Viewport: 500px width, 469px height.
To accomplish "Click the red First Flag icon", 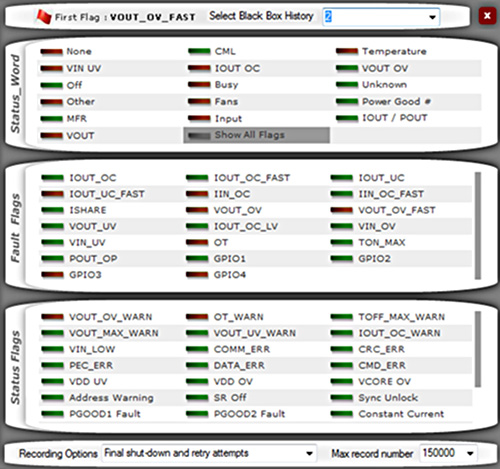I will pyautogui.click(x=44, y=17).
